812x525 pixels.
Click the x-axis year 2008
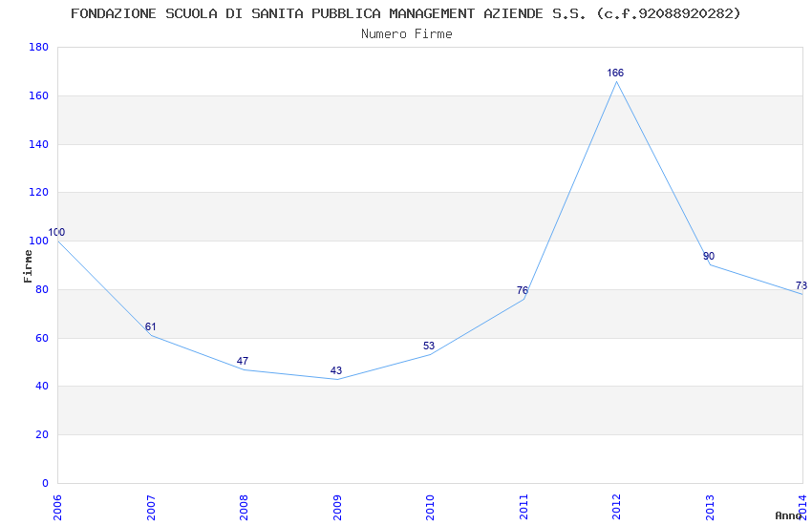(x=244, y=508)
